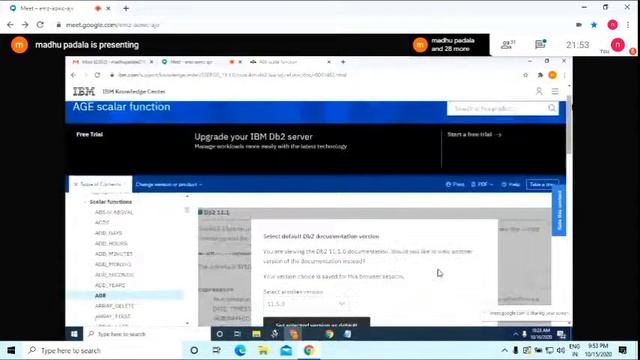640x360 pixels.
Task: Follow the 'Start a free trial' link
Action: click(474, 134)
